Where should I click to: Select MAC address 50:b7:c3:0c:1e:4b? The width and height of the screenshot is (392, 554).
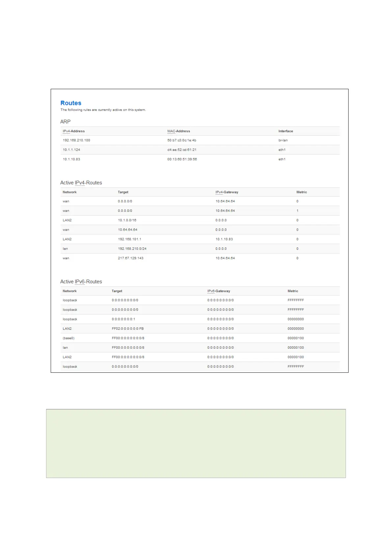point(182,140)
